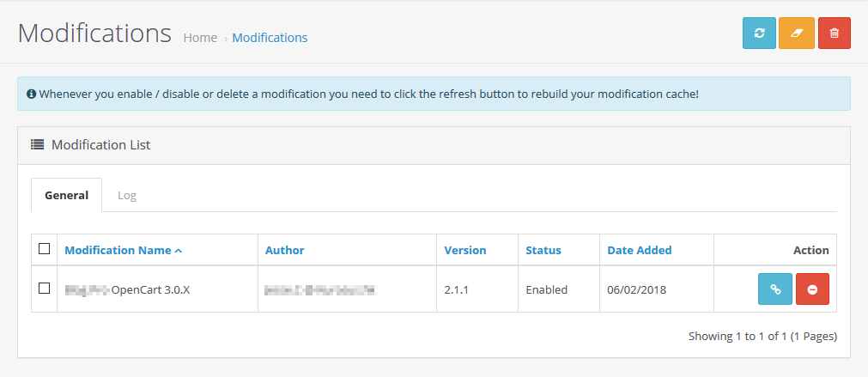Click the blue Refresh modification cache button

tap(759, 33)
